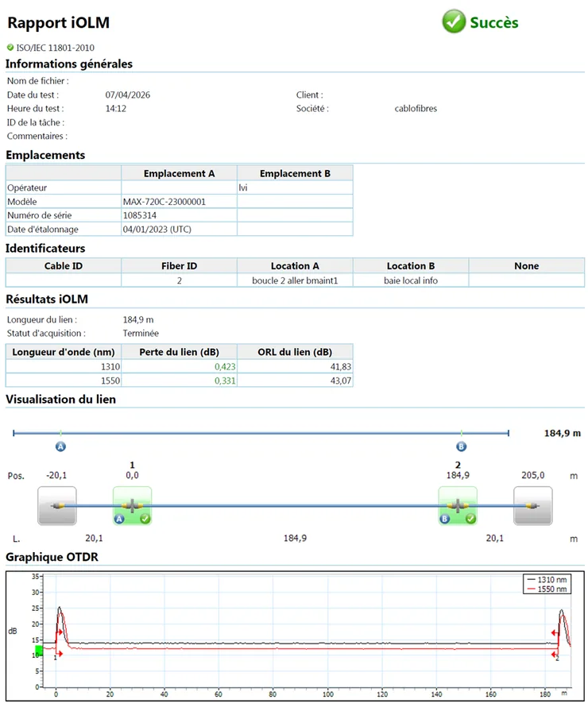Click calibration date 04/01/2023 (UTC)

[x=157, y=229]
